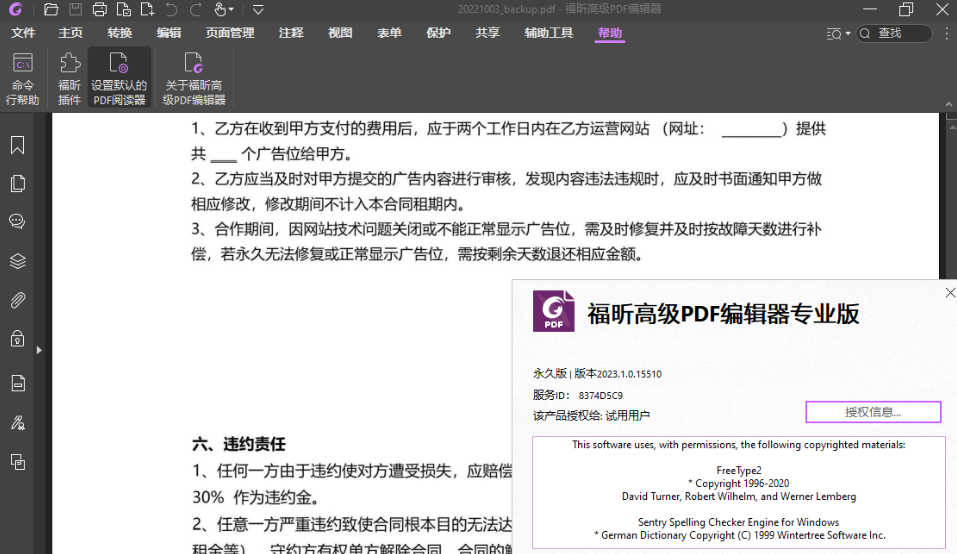Click the 服务ID 8374D5C9 text
This screenshot has width=957, height=554.
(577, 395)
